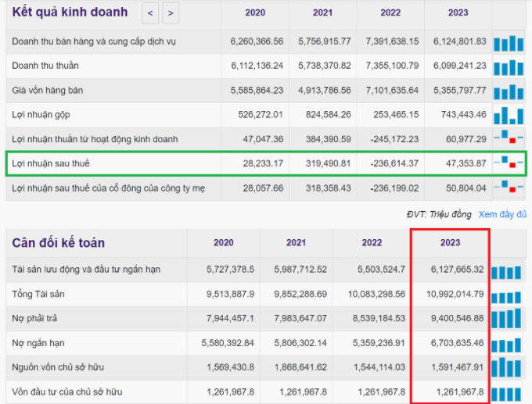Click the value 6,127,665.32

point(458,270)
